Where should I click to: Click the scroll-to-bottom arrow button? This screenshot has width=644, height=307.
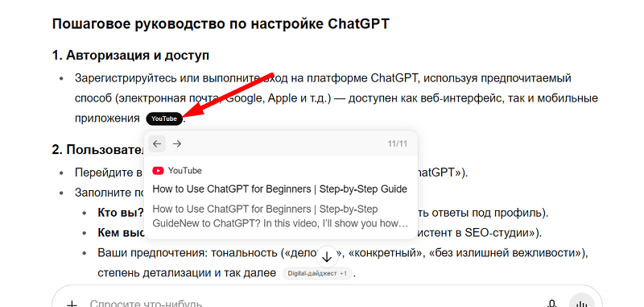click(327, 257)
